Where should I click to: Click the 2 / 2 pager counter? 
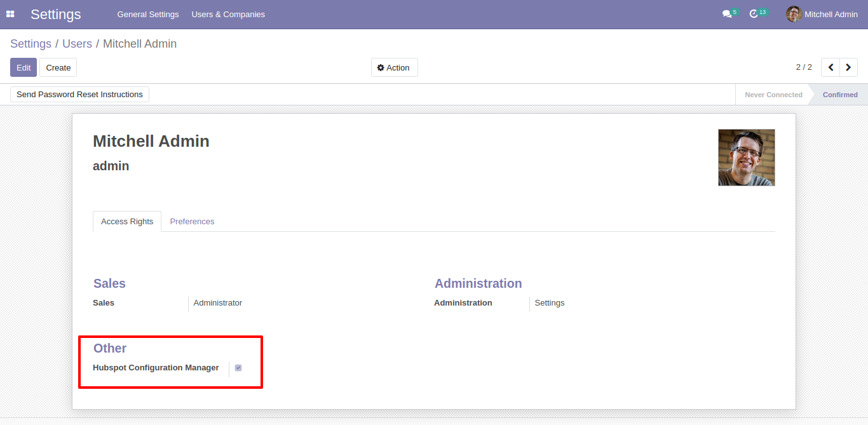pyautogui.click(x=804, y=67)
